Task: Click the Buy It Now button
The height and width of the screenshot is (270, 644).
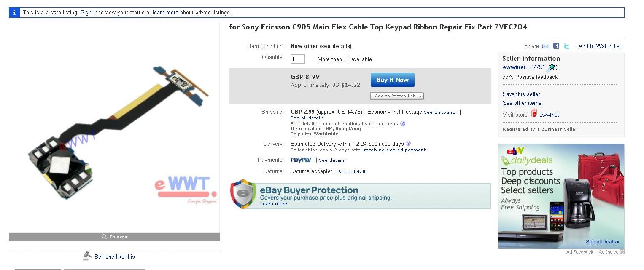Action: point(393,80)
